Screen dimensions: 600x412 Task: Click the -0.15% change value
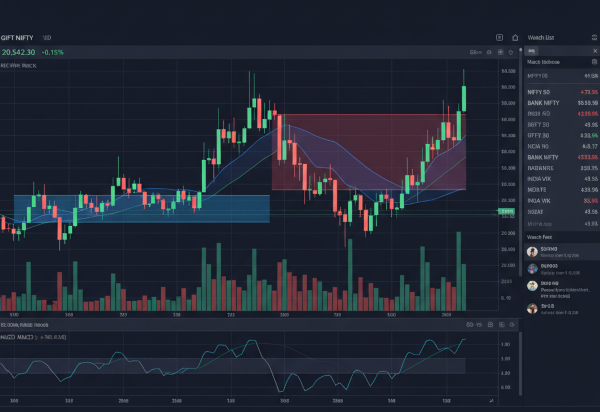tap(52, 52)
